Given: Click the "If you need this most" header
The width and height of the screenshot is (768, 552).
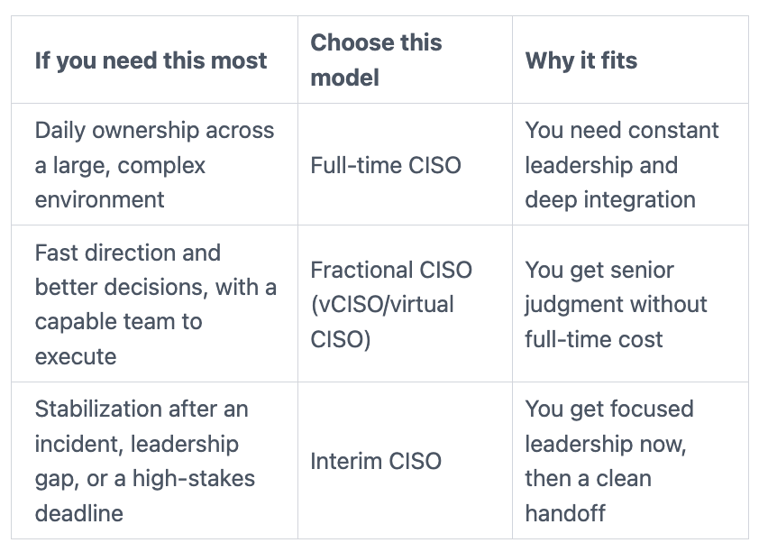Looking at the screenshot, I should 151,60.
